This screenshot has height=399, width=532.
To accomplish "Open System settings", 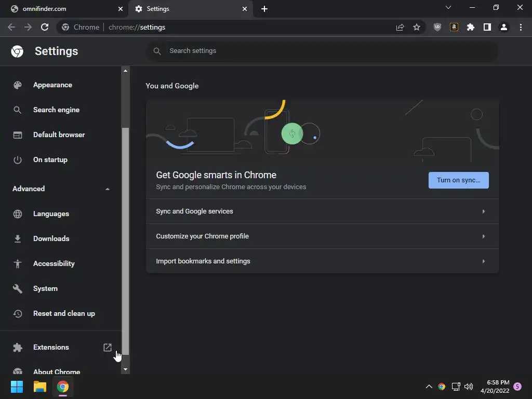I will tap(46, 289).
